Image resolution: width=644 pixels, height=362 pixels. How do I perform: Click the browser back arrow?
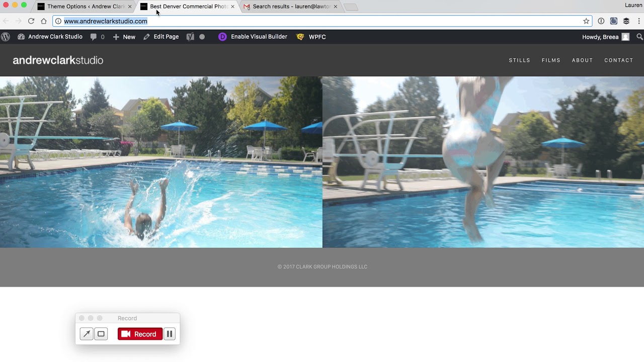6,21
